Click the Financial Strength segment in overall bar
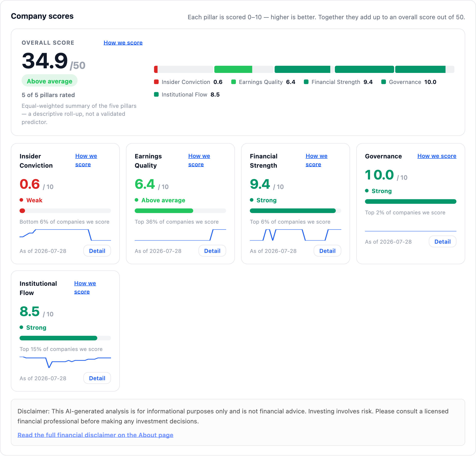Viewport: 476px width, 456px height. click(304, 69)
